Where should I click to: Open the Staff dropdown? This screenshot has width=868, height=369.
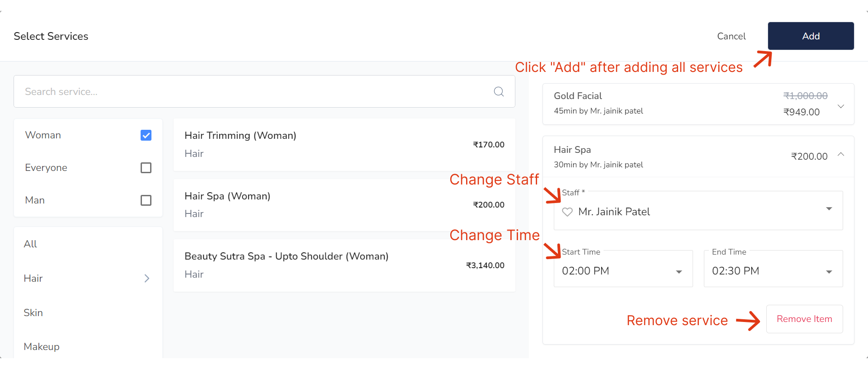pos(829,209)
